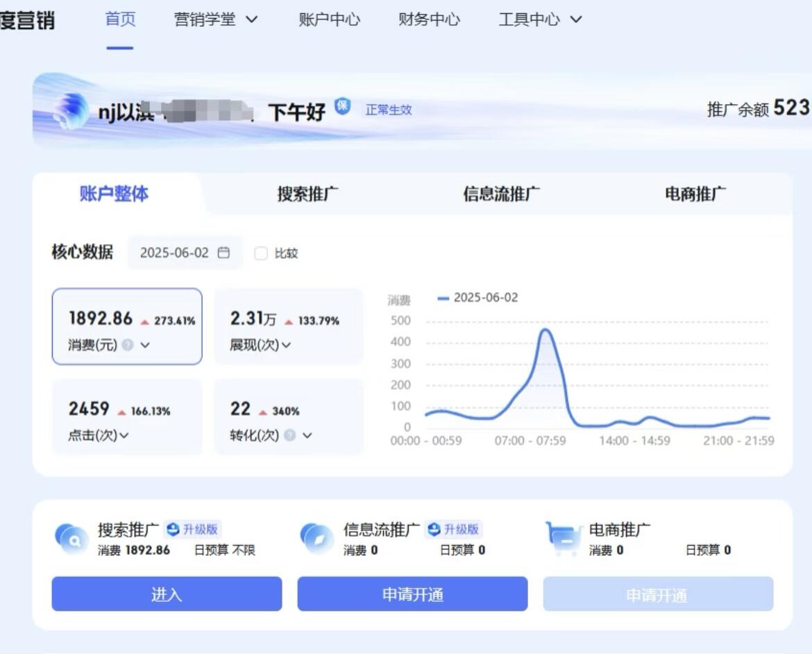Click the 下午好 greeting text
The width and height of the screenshot is (812, 654).
pos(297,112)
